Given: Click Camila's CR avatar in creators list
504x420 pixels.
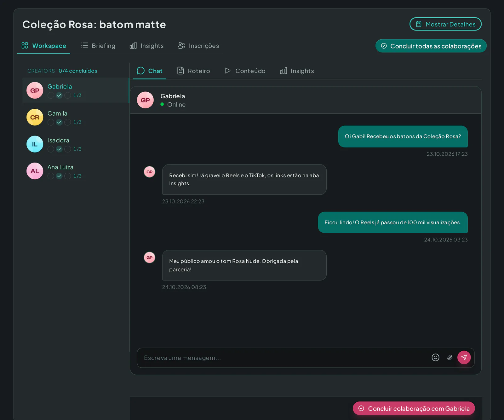Looking at the screenshot, I should tap(35, 117).
